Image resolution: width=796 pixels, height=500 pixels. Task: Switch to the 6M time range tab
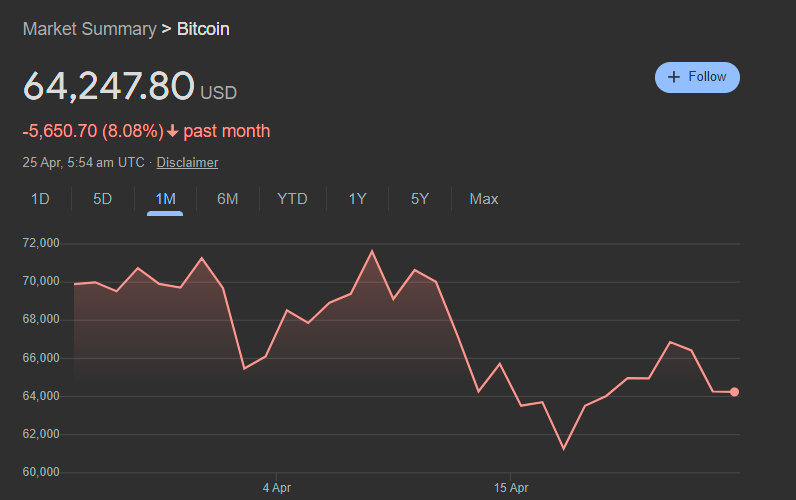click(227, 199)
